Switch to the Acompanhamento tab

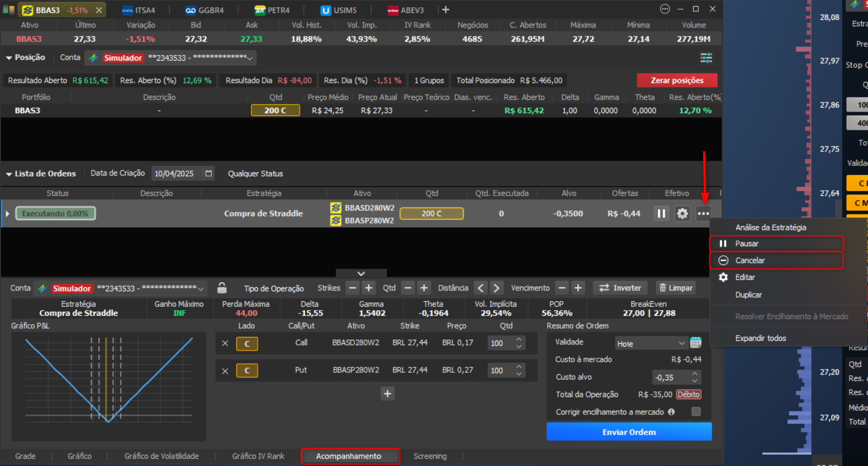(350, 456)
